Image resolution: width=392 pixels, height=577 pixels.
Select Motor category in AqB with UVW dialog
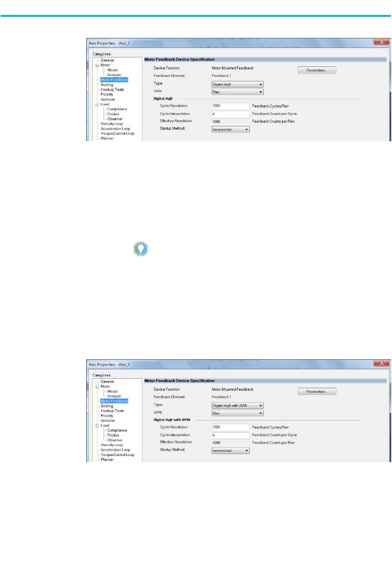(x=105, y=387)
